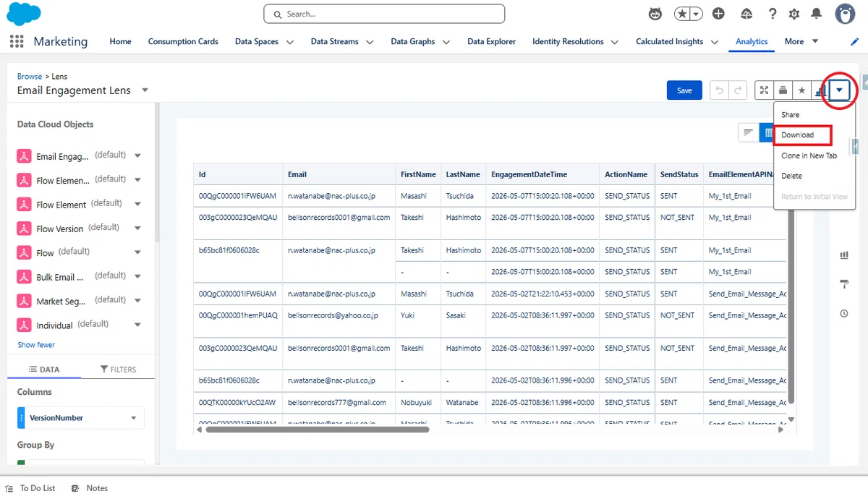Viewport: 868px width, 499px height.
Task: Switch to the table mode grid icon
Action: tap(767, 133)
